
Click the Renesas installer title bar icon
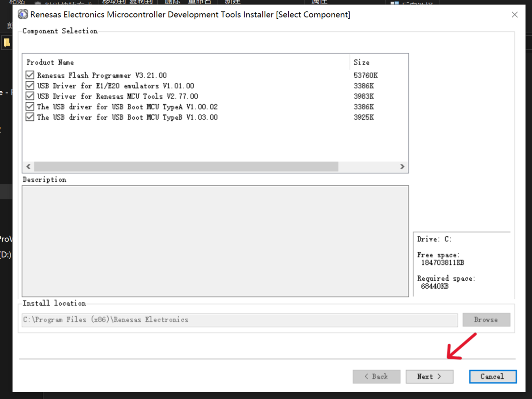(x=23, y=14)
